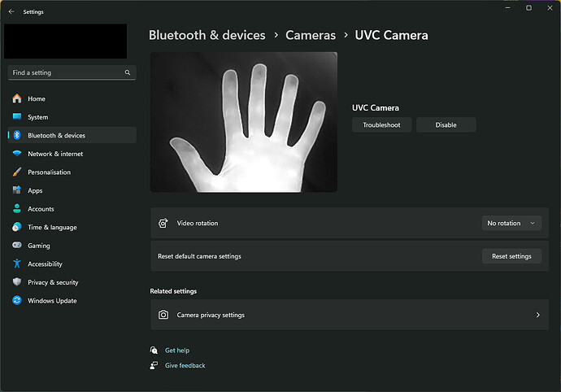The image size is (561, 392).
Task: Click the Get help icon
Action: click(x=154, y=350)
